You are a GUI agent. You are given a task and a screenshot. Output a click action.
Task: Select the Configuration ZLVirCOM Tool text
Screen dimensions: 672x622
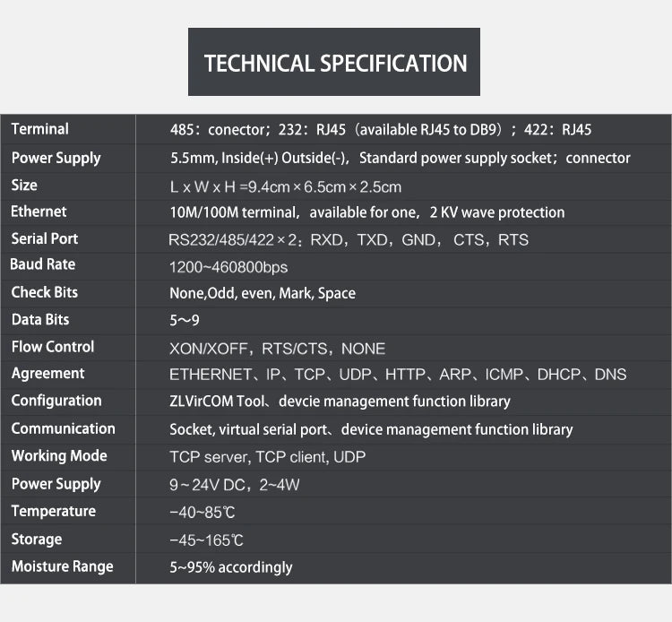pyautogui.click(x=217, y=402)
